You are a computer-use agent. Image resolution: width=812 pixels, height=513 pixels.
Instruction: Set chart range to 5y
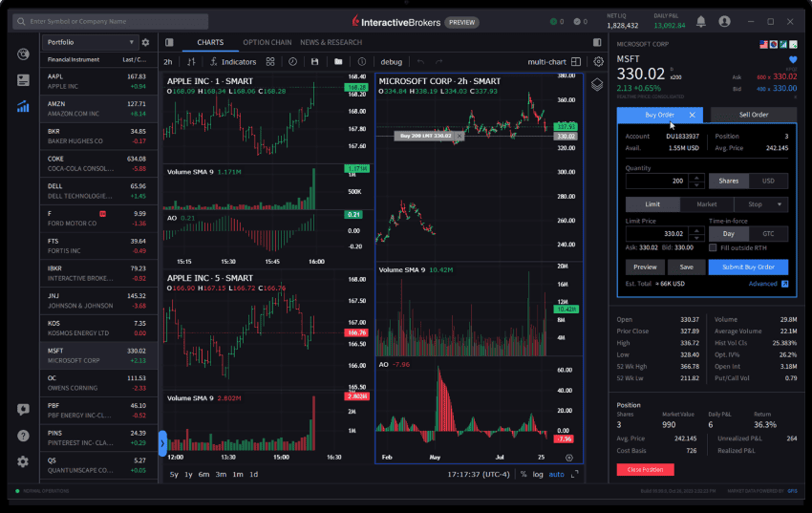click(174, 474)
